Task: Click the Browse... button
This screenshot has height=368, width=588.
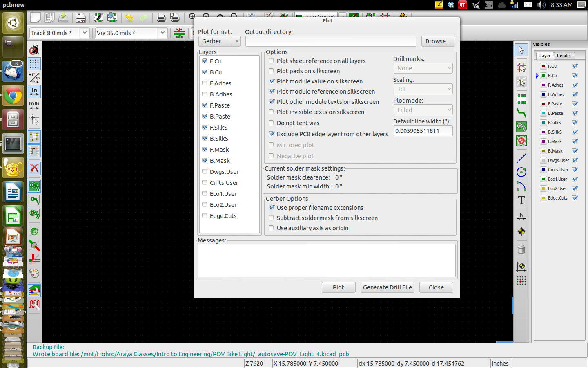Action: [438, 41]
